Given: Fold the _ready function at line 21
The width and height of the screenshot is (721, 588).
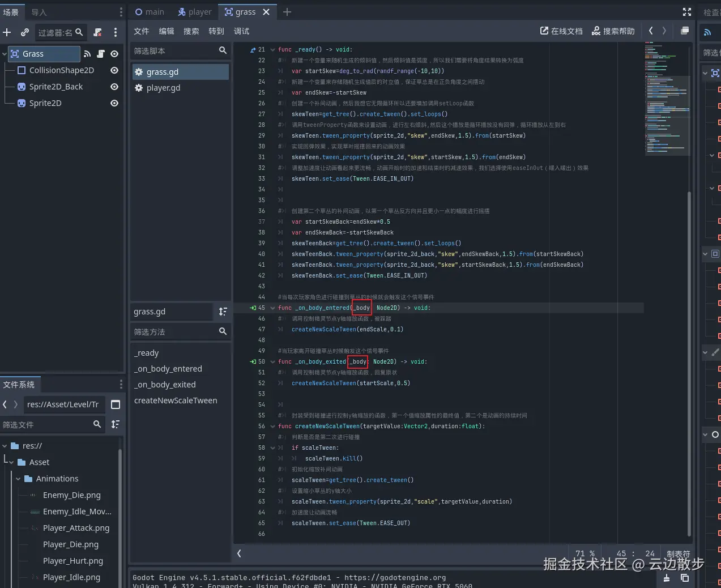Looking at the screenshot, I should pyautogui.click(x=272, y=50).
